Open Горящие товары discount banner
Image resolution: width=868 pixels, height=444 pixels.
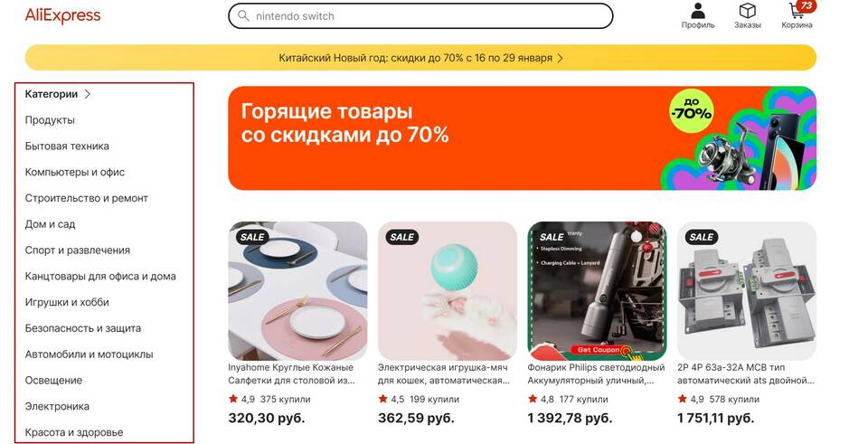[x=522, y=137]
